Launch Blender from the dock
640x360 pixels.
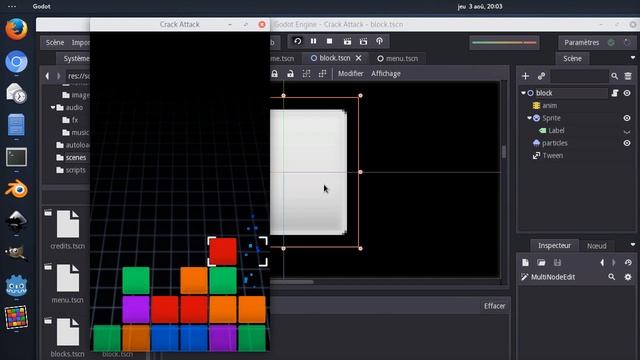point(16,189)
